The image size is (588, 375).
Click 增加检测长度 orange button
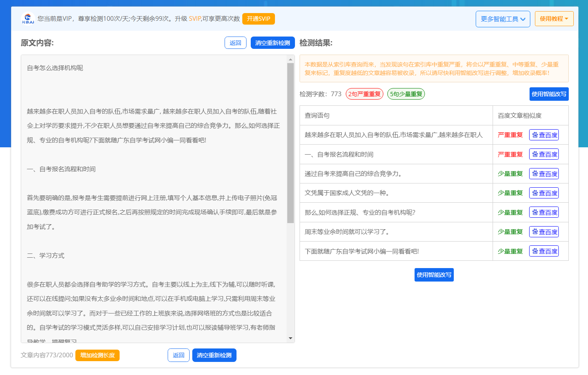pos(97,355)
